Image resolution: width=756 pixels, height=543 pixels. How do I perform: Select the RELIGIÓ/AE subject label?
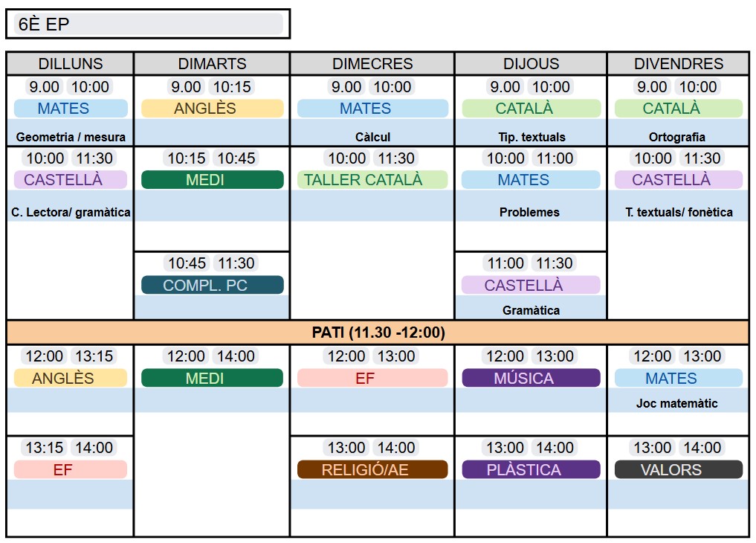372,470
